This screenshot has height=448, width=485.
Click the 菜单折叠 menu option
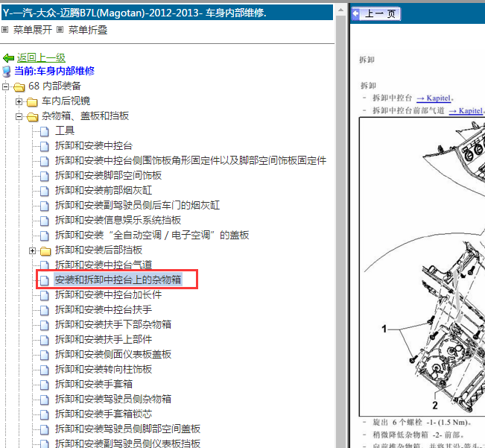[88, 30]
